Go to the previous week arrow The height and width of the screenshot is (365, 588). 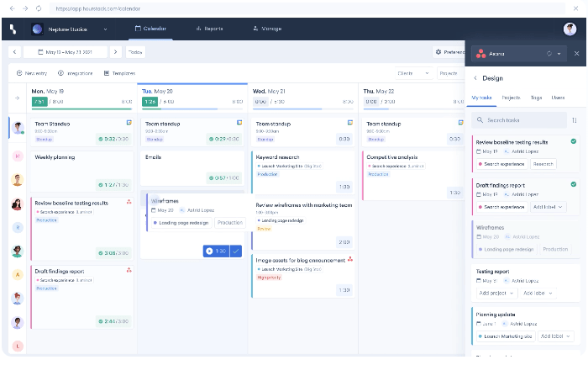tap(16, 52)
